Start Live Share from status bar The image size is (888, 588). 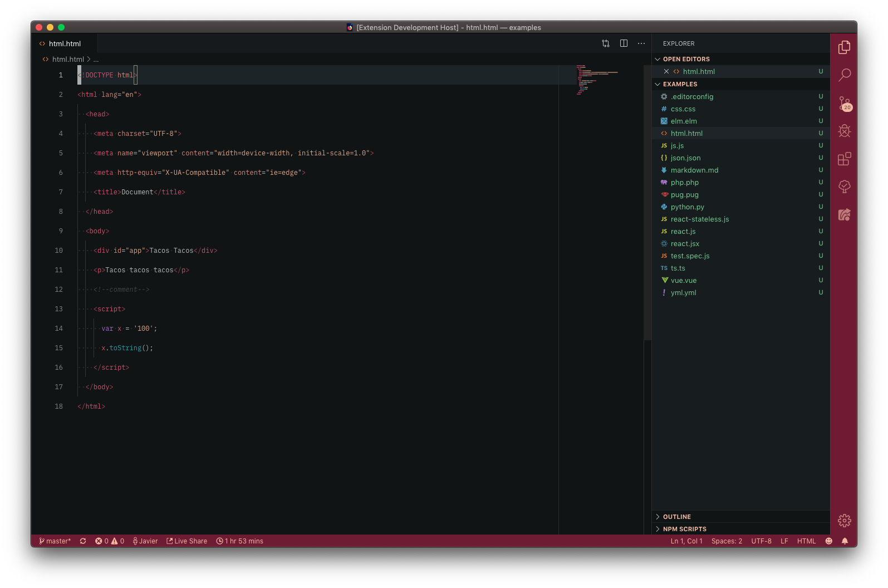187,541
